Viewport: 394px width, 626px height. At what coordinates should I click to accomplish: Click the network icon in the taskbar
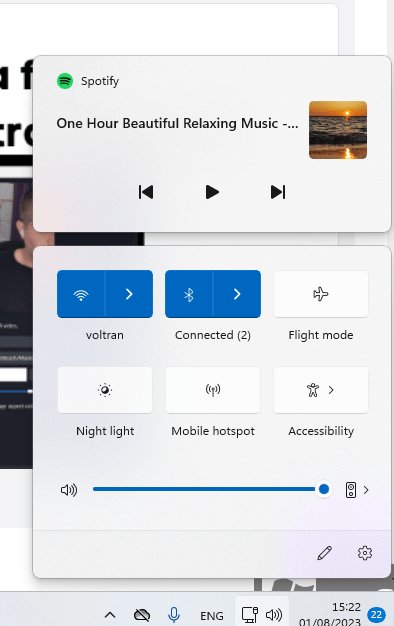pos(250,615)
